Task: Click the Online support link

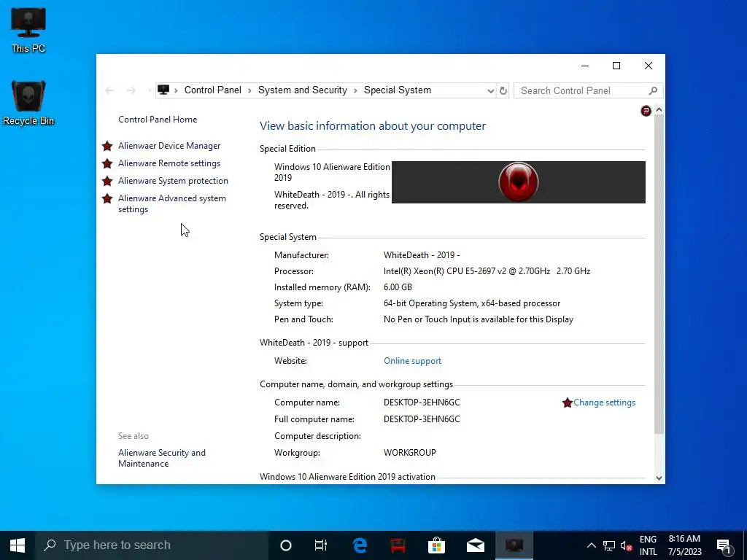Action: 413,361
